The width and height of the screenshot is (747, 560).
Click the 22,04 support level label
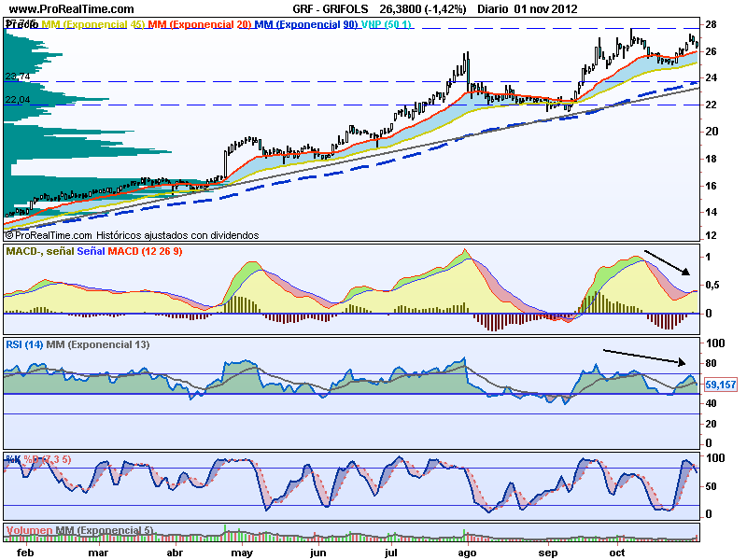click(x=18, y=99)
